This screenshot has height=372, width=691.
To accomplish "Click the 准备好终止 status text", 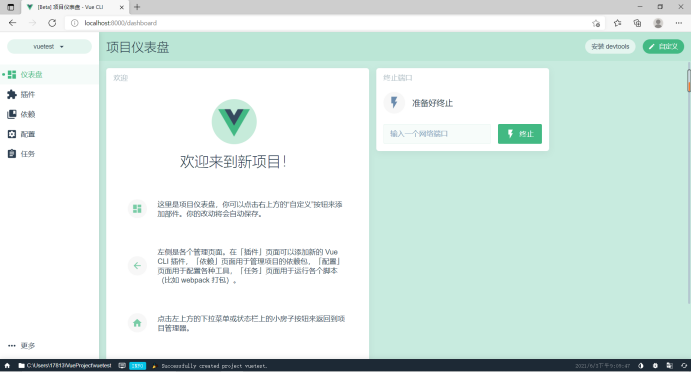I will 432,103.
